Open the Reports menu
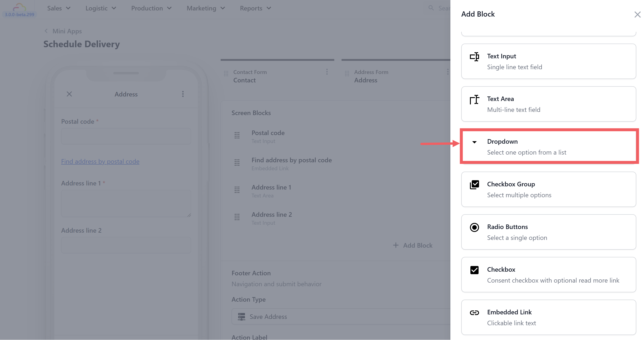Screen dimensions: 644x340 255,8
